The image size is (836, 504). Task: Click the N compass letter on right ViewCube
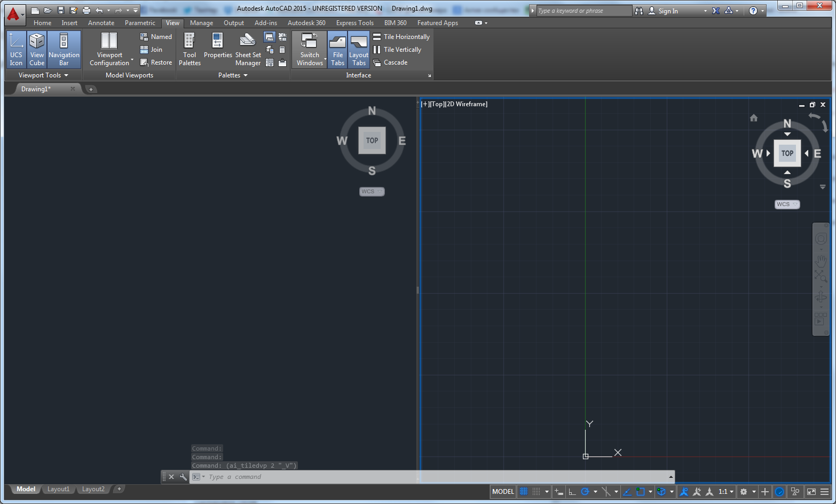pyautogui.click(x=787, y=124)
